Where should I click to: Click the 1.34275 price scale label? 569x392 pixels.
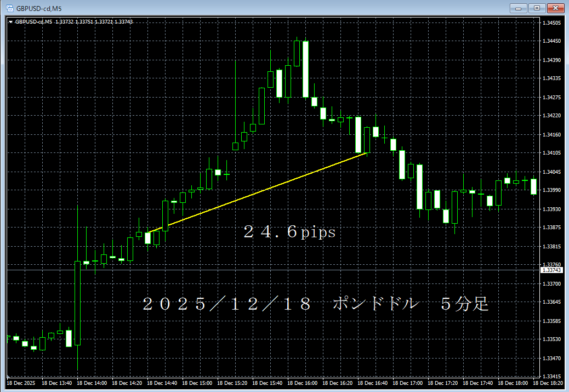(551, 98)
